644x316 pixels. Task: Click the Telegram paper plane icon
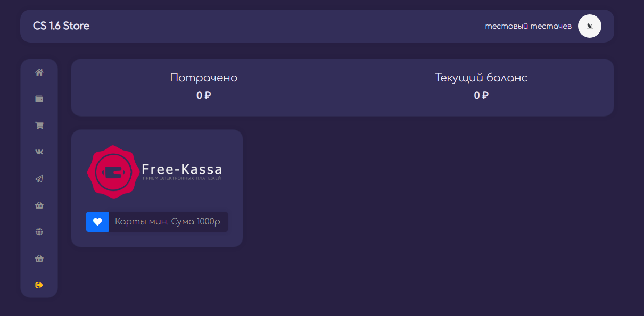[x=39, y=179]
